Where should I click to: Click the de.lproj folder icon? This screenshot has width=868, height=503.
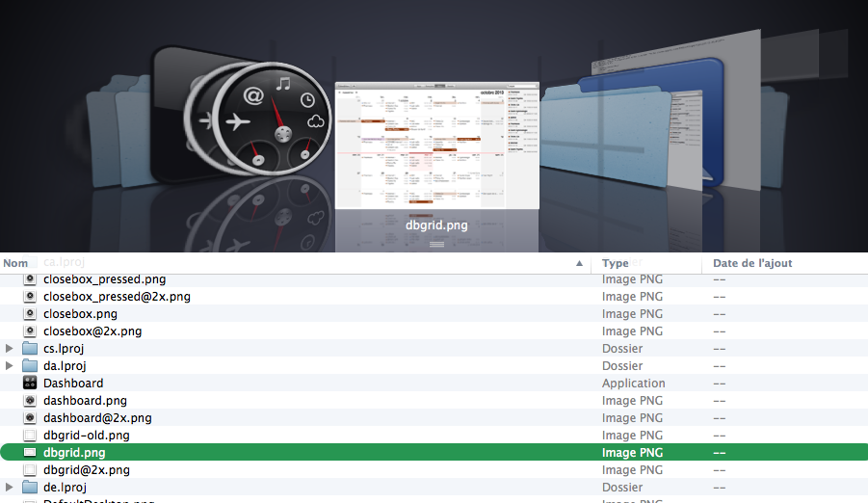[30, 487]
